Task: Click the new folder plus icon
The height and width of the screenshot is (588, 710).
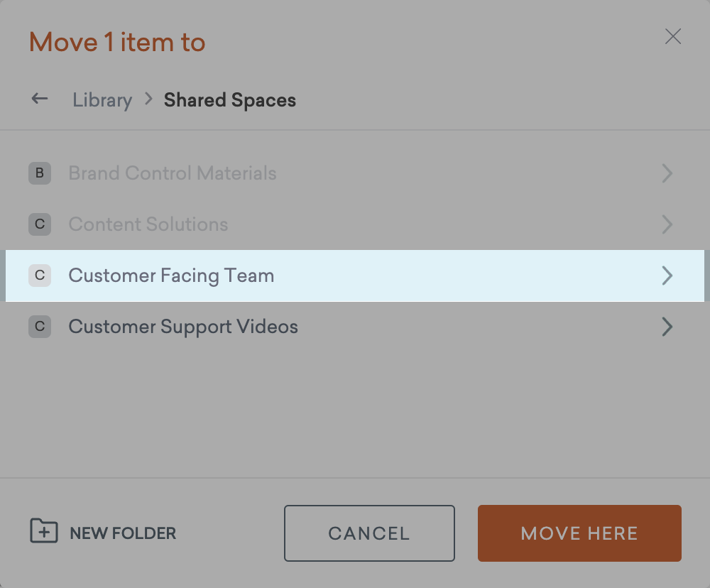Action: coord(43,531)
